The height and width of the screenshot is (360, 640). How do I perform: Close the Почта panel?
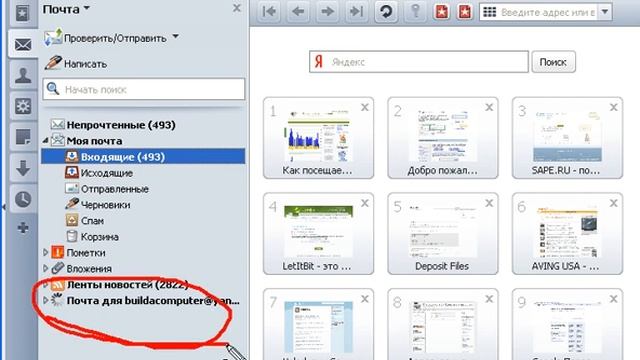[237, 8]
